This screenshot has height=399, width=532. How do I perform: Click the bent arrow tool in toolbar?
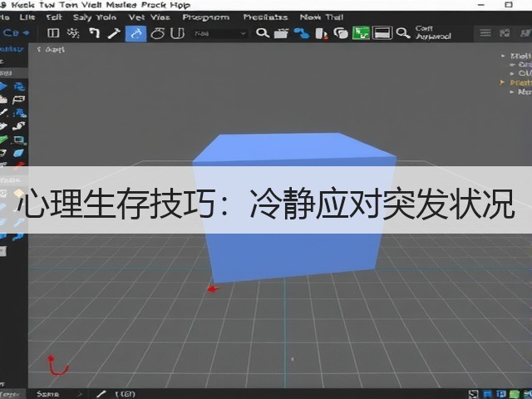tap(94, 33)
